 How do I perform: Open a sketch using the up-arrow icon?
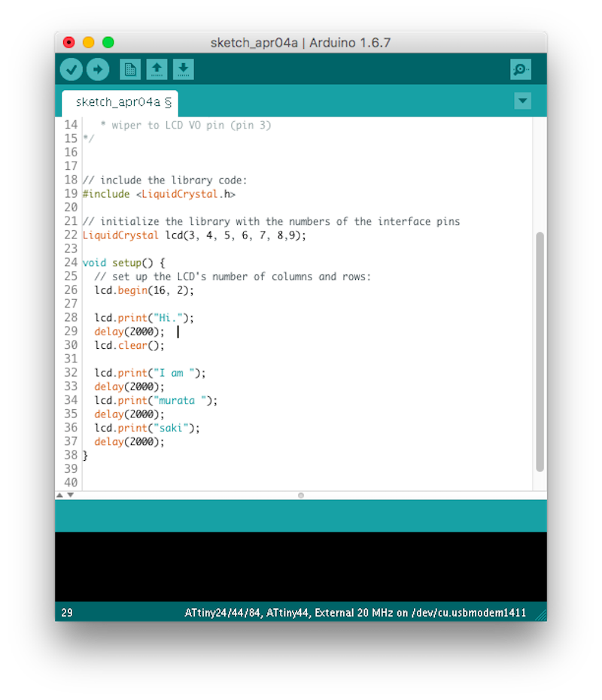click(157, 70)
